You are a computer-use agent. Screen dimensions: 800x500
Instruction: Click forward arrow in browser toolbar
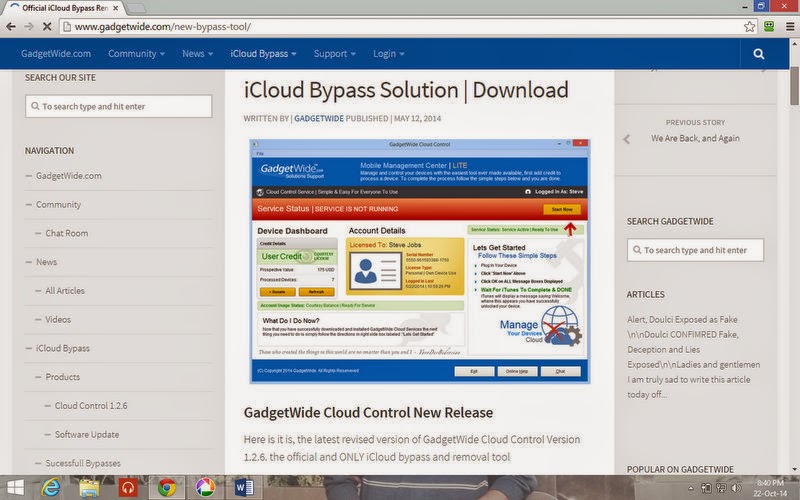pyautogui.click(x=29, y=27)
